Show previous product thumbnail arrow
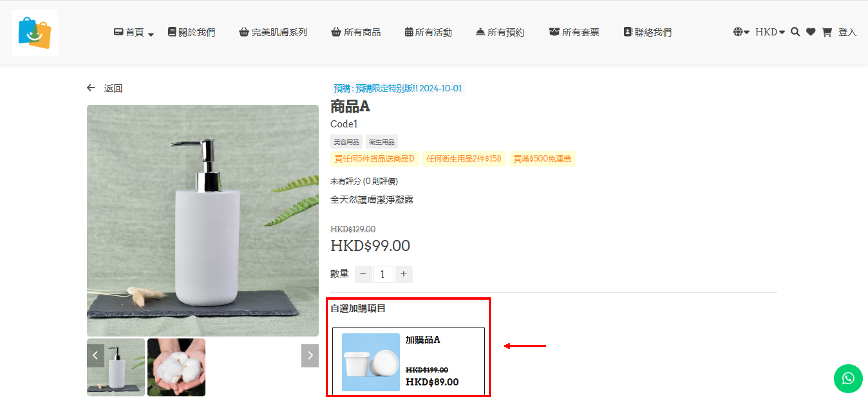The image size is (868, 406). tap(95, 355)
